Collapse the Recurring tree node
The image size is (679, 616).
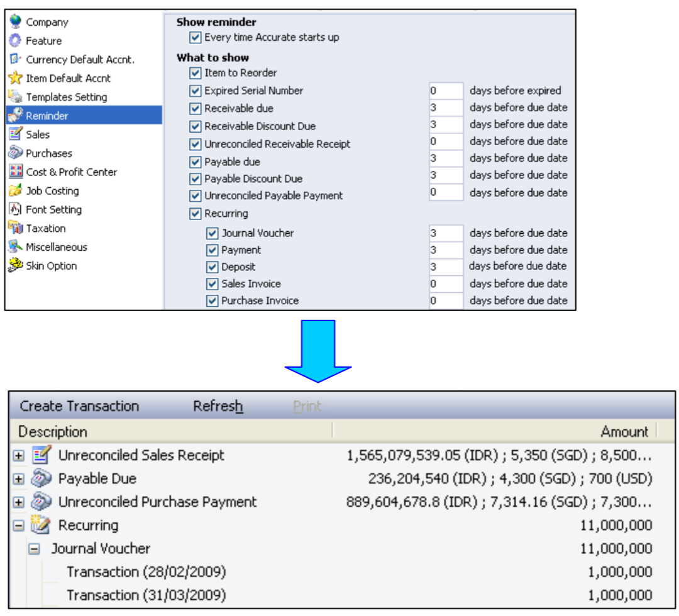coord(18,525)
